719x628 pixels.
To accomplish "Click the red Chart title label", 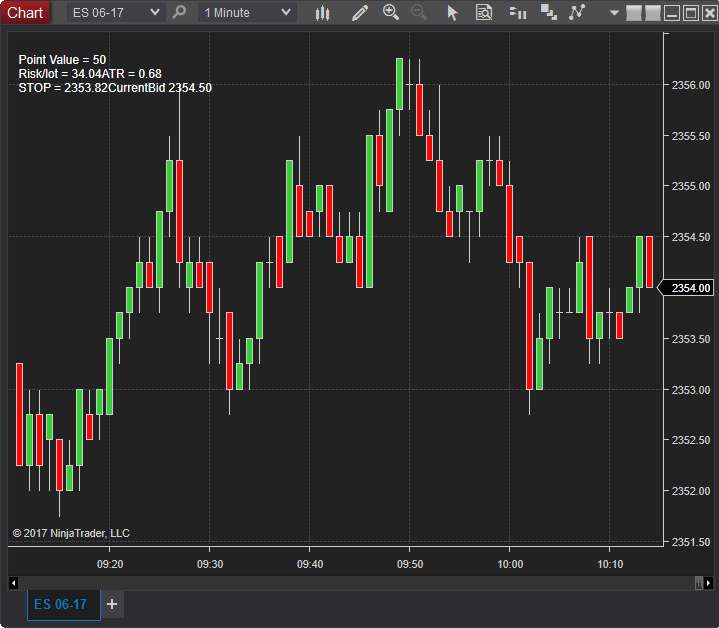I will pos(25,12).
